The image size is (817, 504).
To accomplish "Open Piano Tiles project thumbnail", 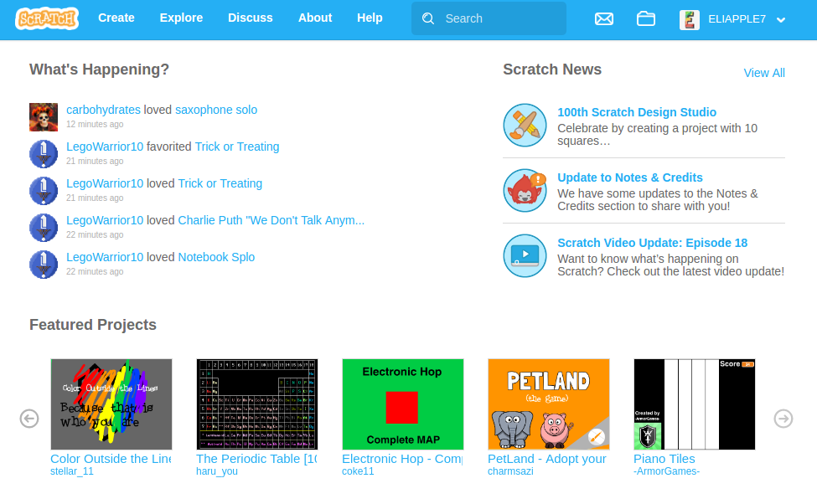I will [x=695, y=404].
